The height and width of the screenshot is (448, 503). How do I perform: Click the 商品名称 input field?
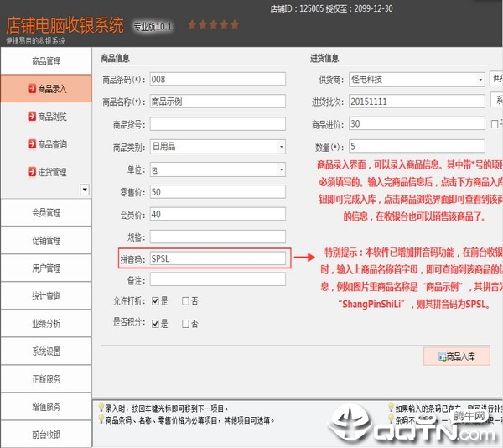217,102
